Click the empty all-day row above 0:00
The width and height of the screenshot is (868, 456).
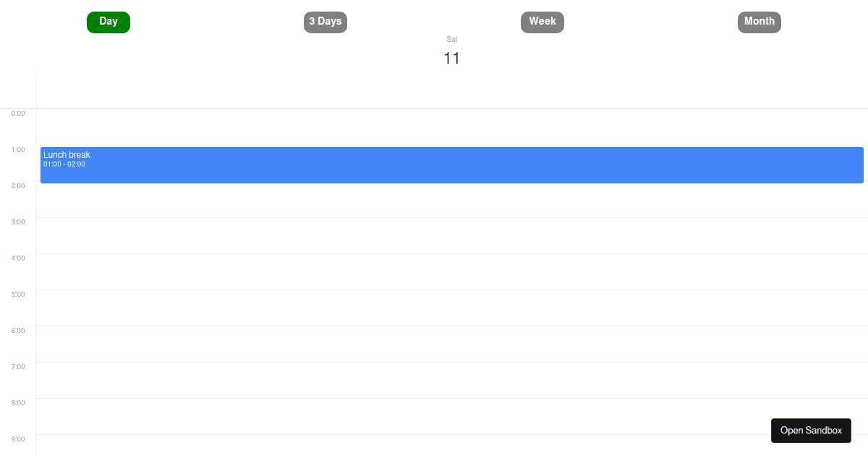click(x=452, y=90)
